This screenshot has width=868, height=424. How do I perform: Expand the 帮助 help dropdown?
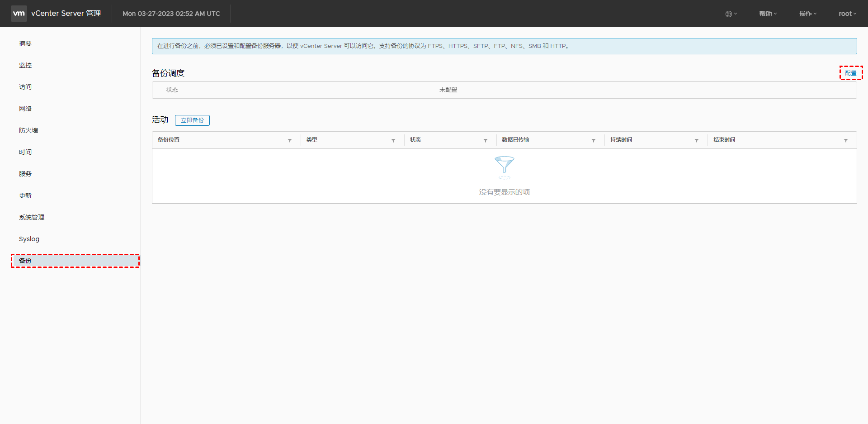click(x=768, y=14)
